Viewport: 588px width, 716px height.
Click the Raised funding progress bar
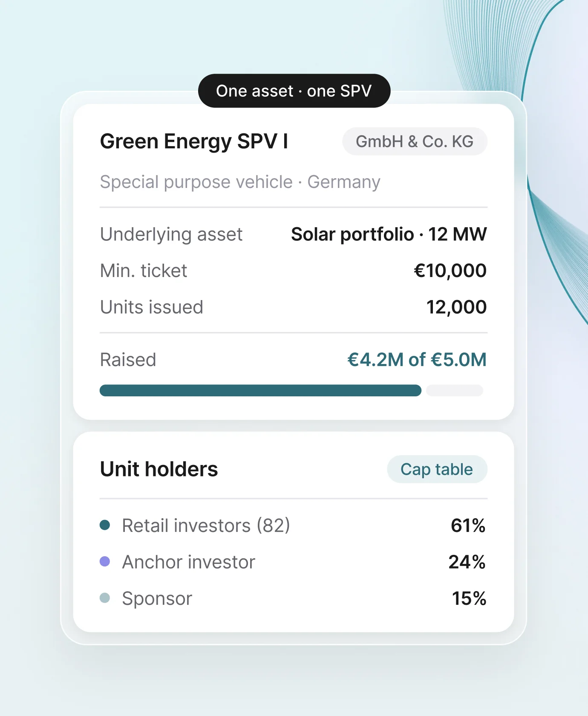tap(291, 390)
